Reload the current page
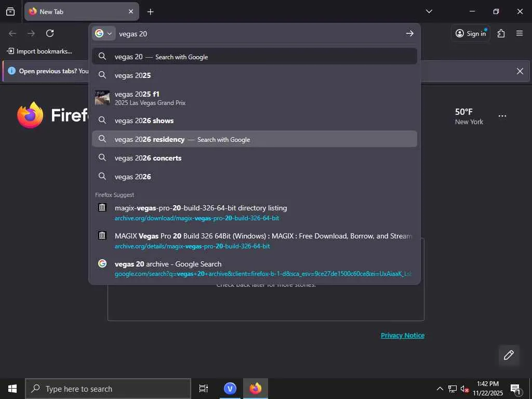The height and width of the screenshot is (399, 532). [x=50, y=33]
